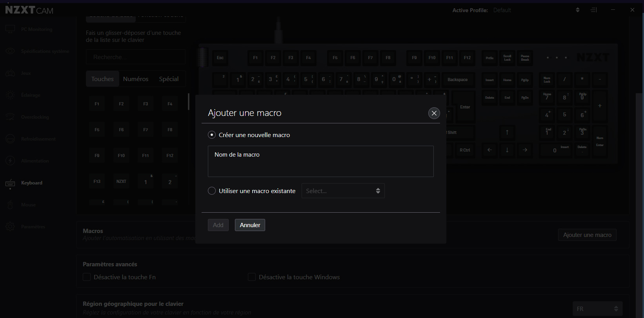Viewport: 644px width, 318px height.
Task: Click the Num Lock key on keyboard image
Action: (x=547, y=79)
